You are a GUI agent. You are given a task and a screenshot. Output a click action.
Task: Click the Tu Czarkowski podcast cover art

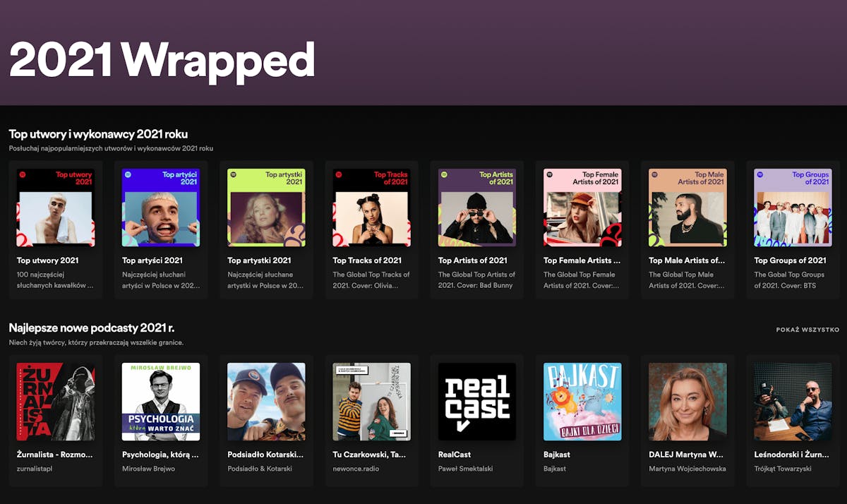(x=371, y=401)
